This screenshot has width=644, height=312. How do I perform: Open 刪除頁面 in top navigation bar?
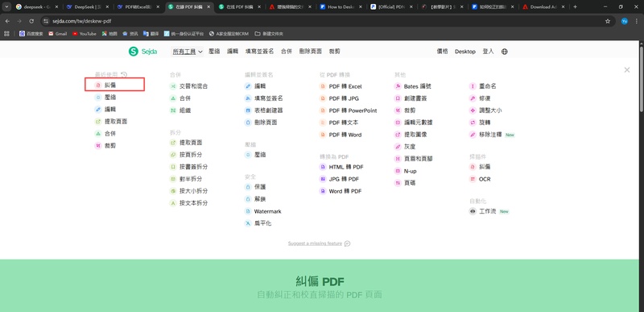click(311, 52)
